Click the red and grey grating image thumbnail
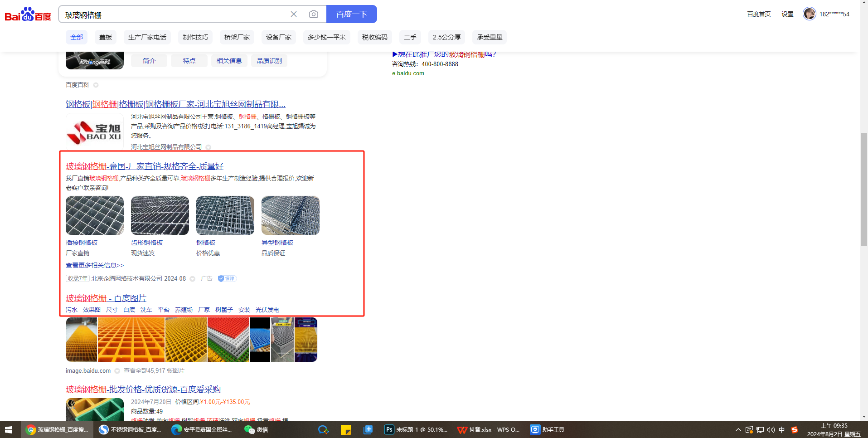Viewport: 868px width, 438px height. click(228, 340)
